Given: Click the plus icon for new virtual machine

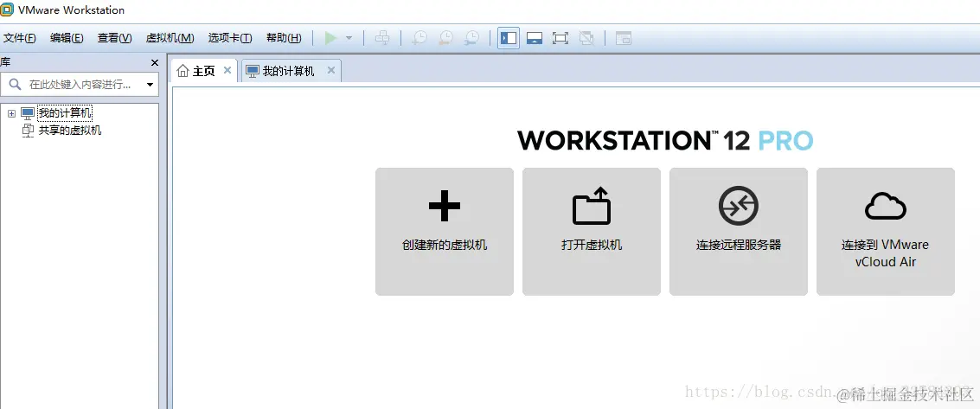Looking at the screenshot, I should [445, 206].
